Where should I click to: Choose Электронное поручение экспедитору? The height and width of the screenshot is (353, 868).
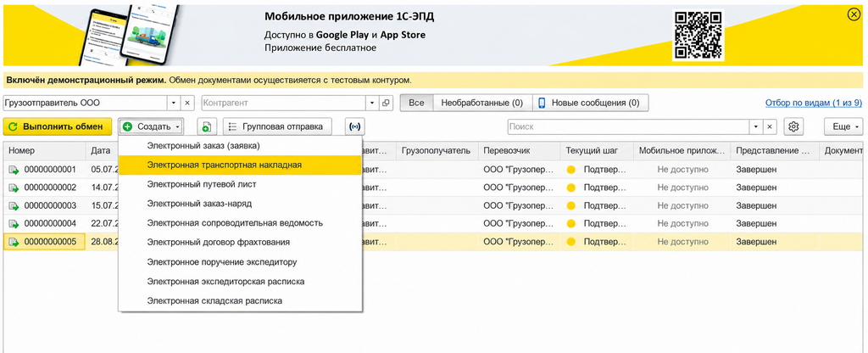point(240,262)
